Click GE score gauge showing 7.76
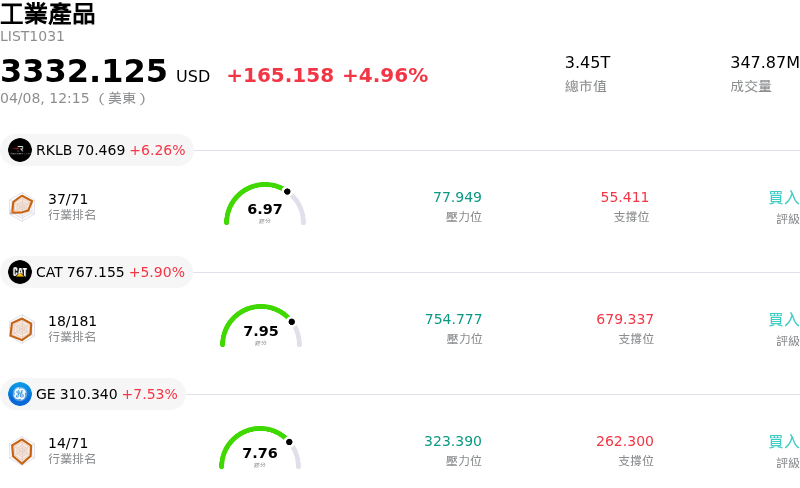The height and width of the screenshot is (488, 800). click(x=260, y=450)
